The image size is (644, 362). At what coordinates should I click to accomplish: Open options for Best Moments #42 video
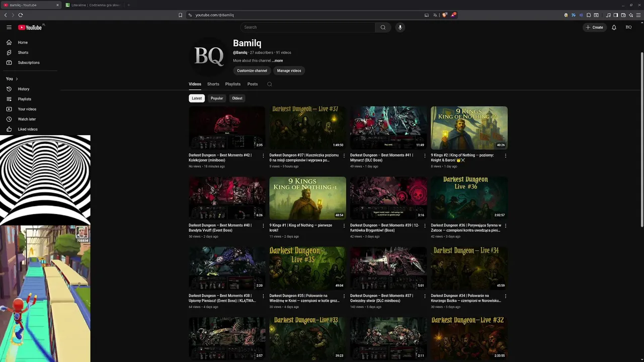coord(263,156)
